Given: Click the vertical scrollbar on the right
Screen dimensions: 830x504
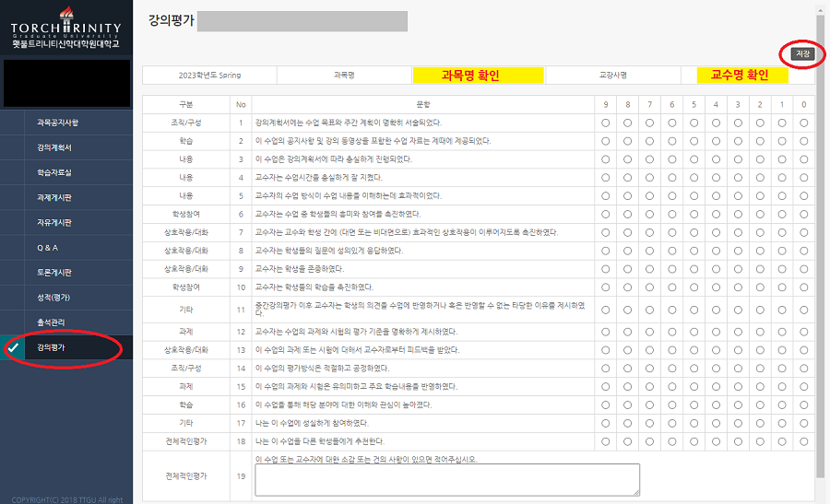Looking at the screenshot, I should click(820, 230).
